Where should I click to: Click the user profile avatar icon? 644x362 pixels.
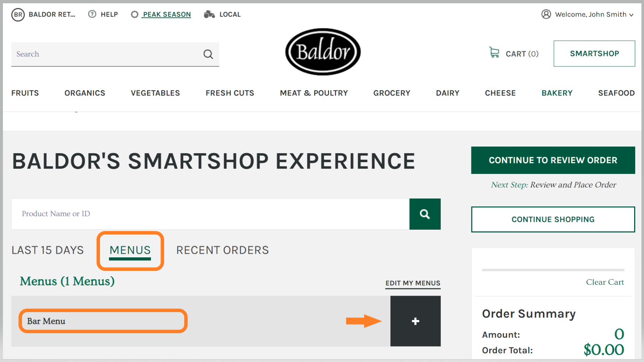546,14
